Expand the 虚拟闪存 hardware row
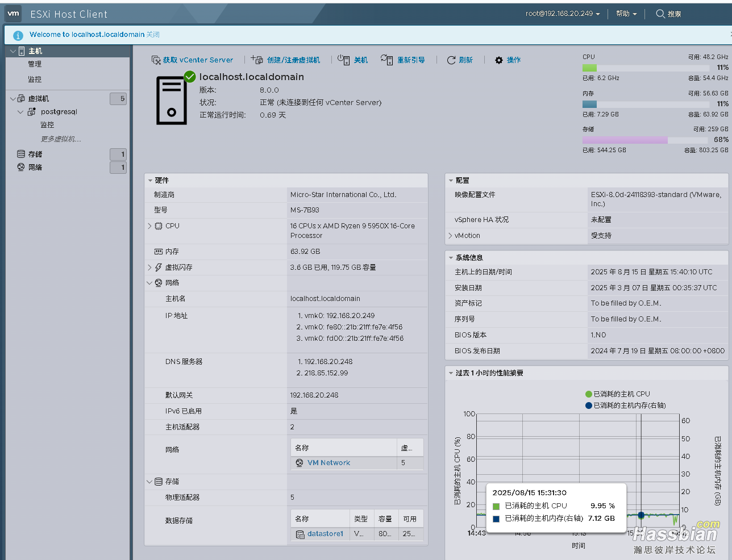The width and height of the screenshot is (732, 560). pyautogui.click(x=149, y=268)
